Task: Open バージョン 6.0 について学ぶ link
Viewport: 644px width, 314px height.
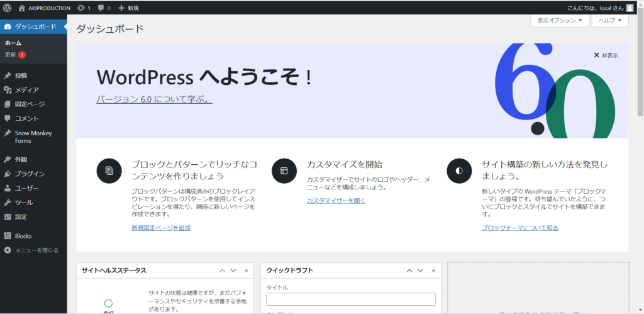Action: 155,99
